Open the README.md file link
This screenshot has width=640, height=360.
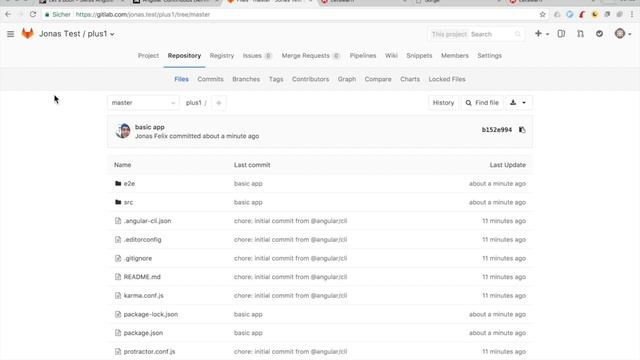click(142, 277)
